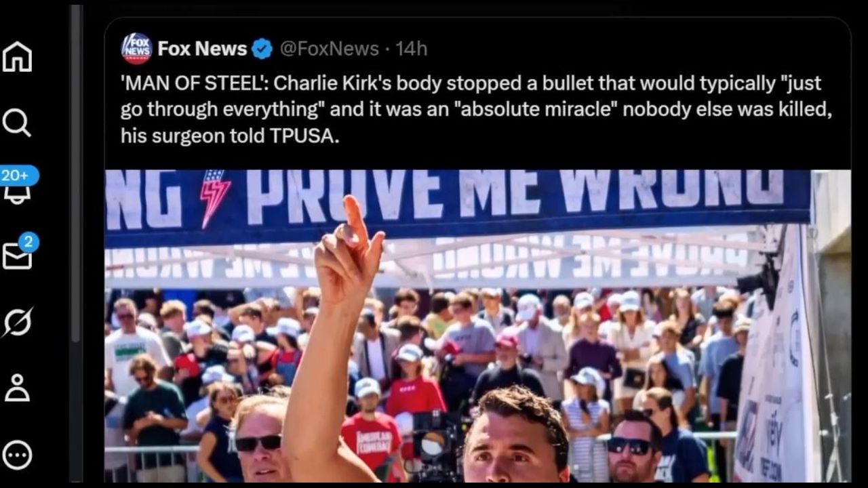Open Messages envelope icon
Screen dimensions: 868x488
pyautogui.click(x=17, y=256)
